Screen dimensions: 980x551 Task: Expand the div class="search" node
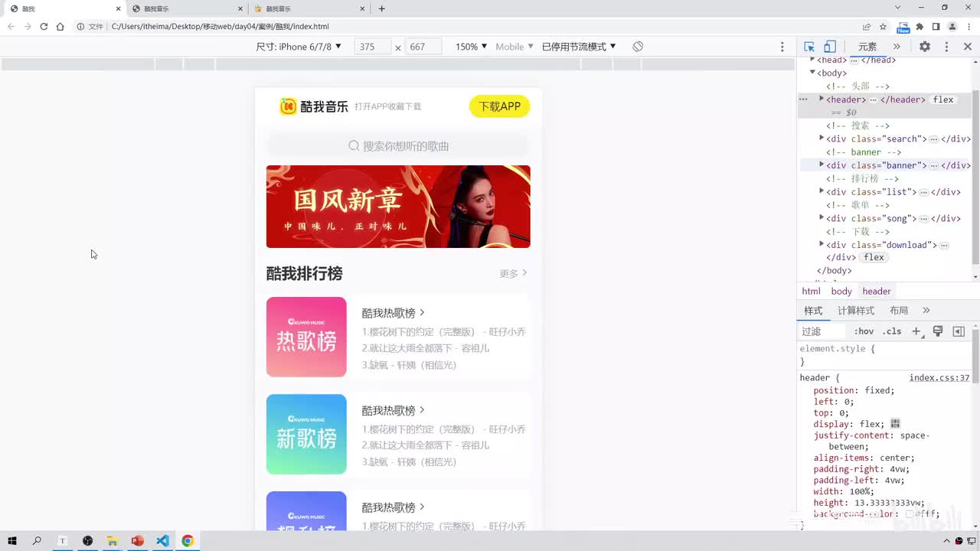822,139
